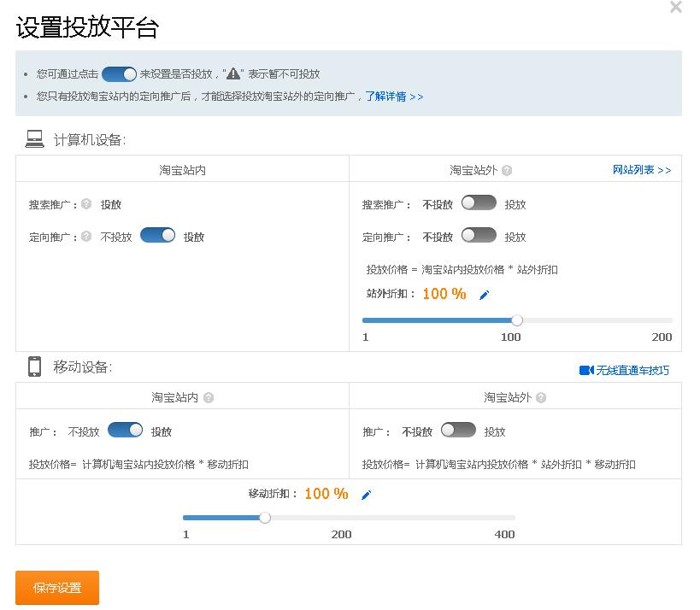Image resolution: width=700 pixels, height=610 pixels.
Task: Disable 推广 for mobile 淘宝站内
Action: point(126,431)
